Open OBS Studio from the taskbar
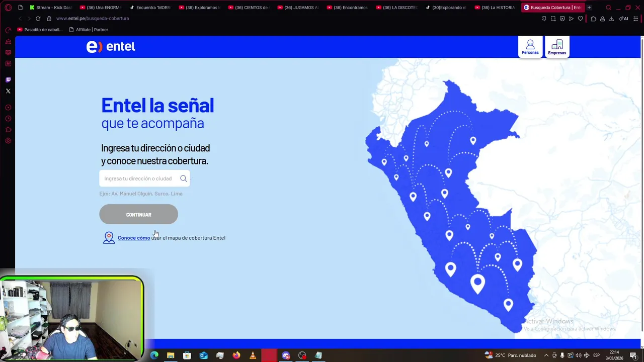Screen dimensions: 644x362 [302, 355]
